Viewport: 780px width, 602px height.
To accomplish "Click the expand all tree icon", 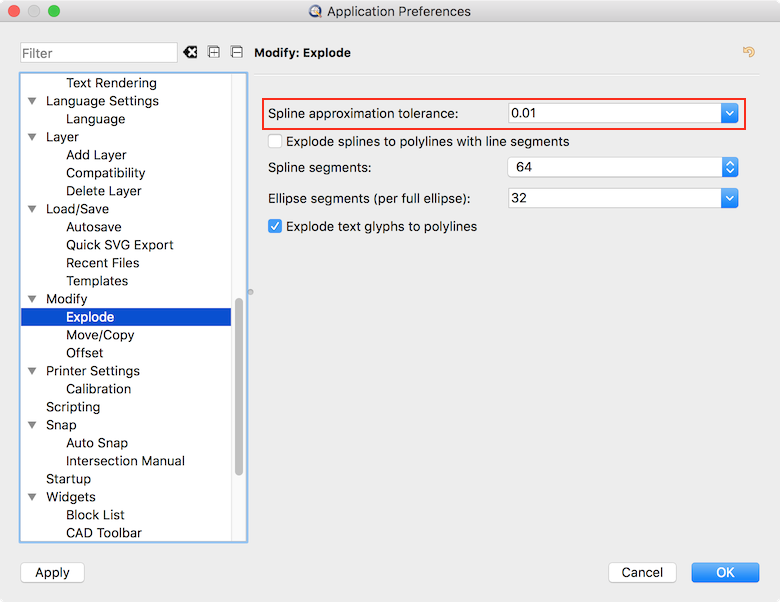I will (x=214, y=52).
